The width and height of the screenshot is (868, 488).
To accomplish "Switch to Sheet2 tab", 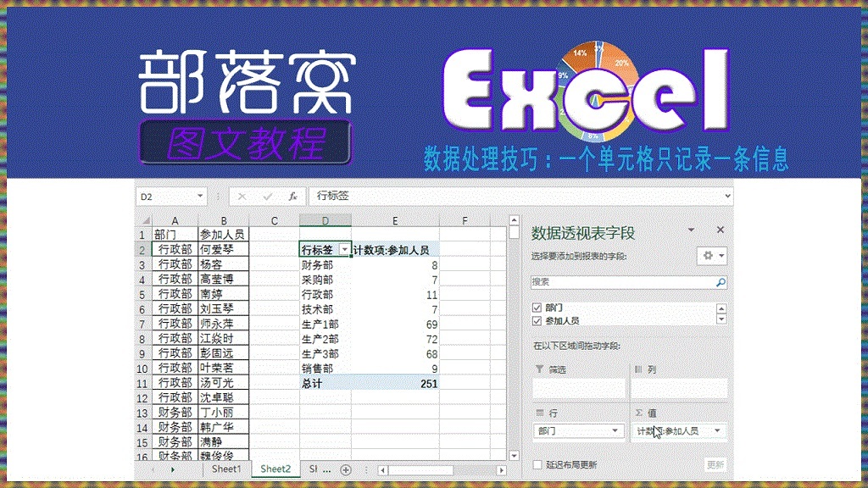I will pos(275,469).
